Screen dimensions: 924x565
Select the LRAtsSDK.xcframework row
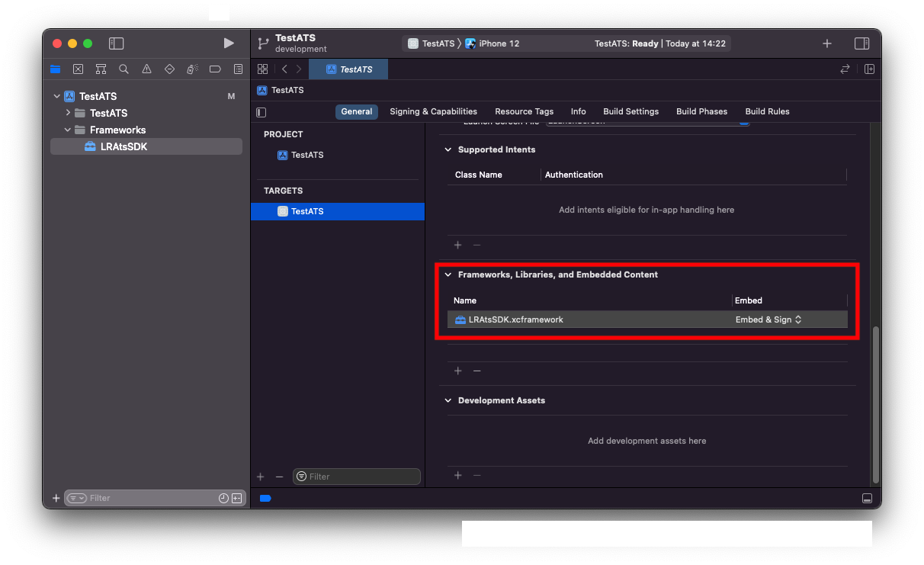pyautogui.click(x=647, y=319)
